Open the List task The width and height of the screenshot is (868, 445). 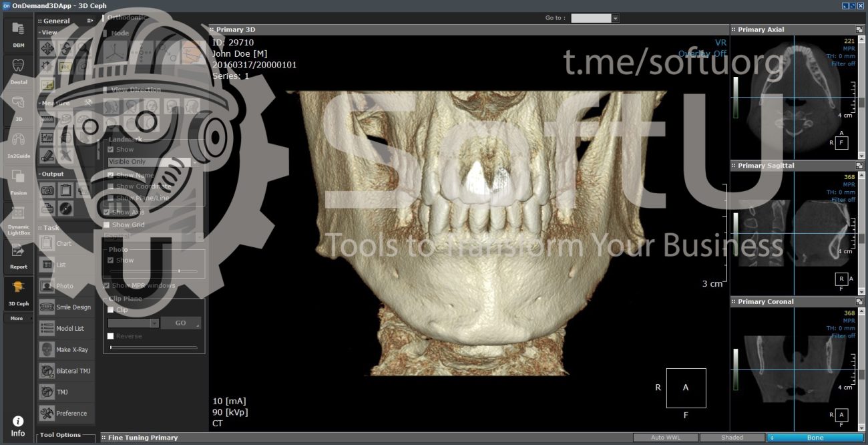65,265
